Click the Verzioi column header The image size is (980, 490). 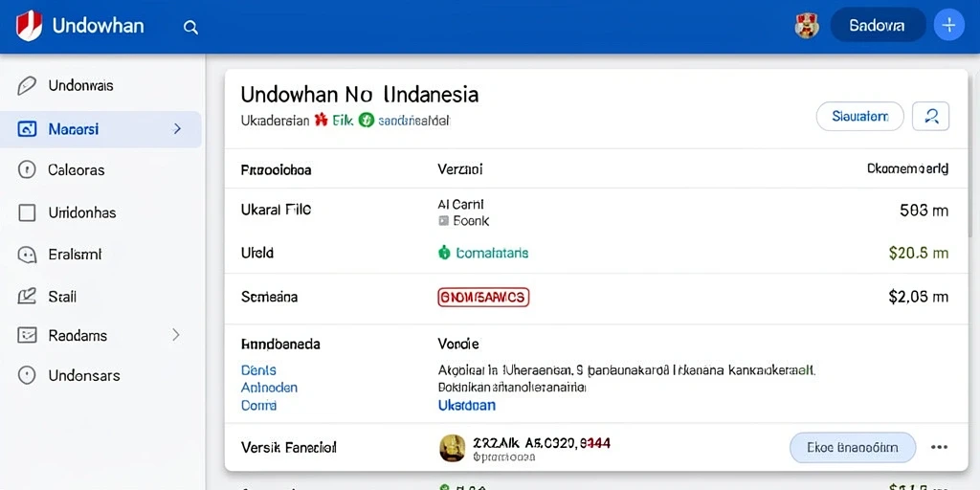pyautogui.click(x=460, y=168)
